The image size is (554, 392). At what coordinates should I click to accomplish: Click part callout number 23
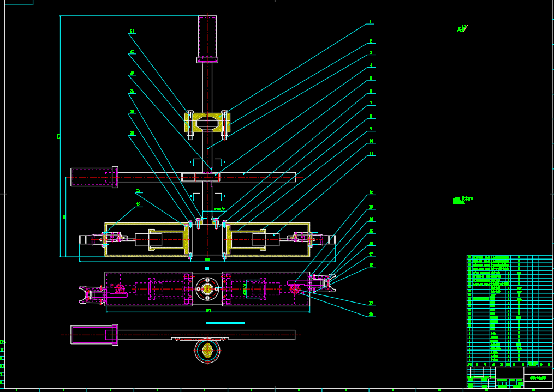(x=132, y=73)
